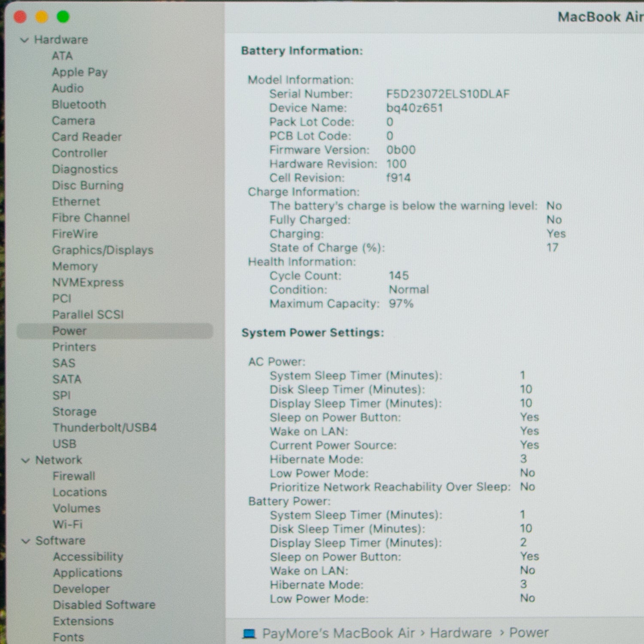Screen dimensions: 644x644
Task: Click the battery serial number value
Action: pos(447,94)
